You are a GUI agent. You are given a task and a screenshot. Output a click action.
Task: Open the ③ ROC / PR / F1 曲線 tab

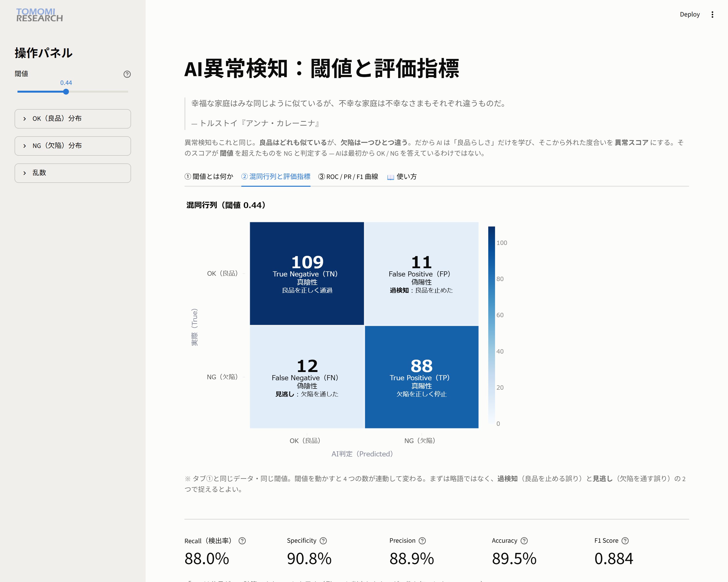point(348,177)
